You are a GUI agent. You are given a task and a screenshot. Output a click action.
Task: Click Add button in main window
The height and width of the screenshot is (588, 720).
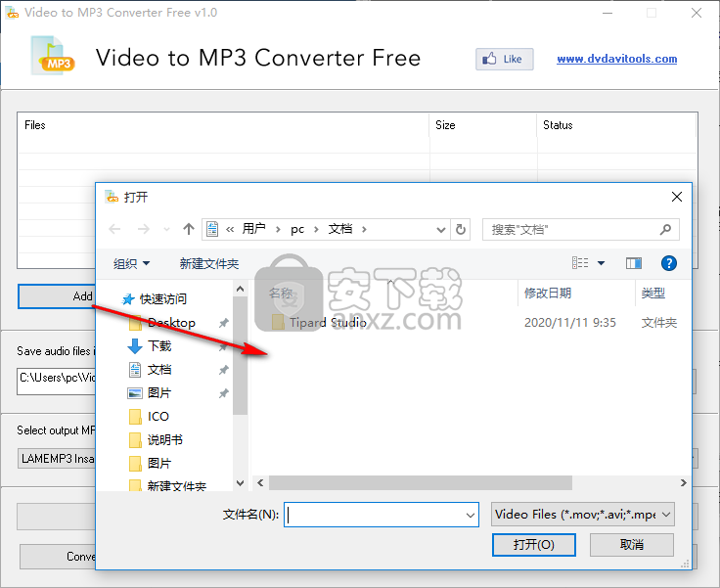[57, 296]
